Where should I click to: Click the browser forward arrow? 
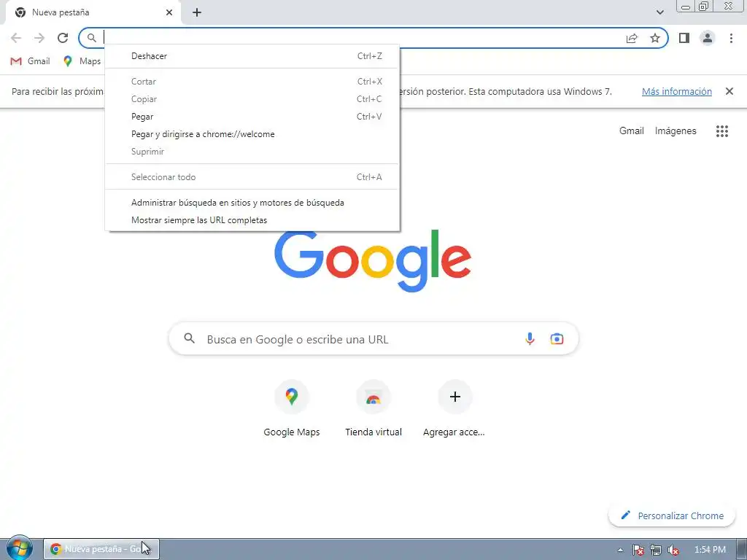tap(39, 38)
